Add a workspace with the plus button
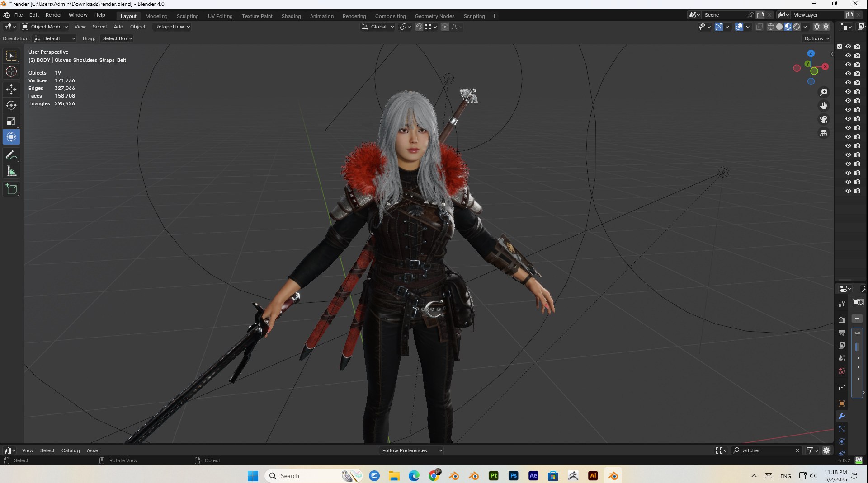Viewport: 868px width, 483px height. [494, 16]
